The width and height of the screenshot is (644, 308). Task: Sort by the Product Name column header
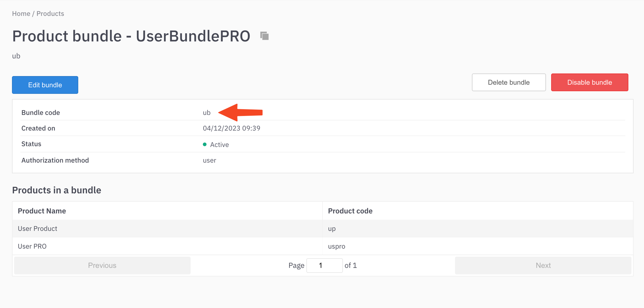point(42,211)
